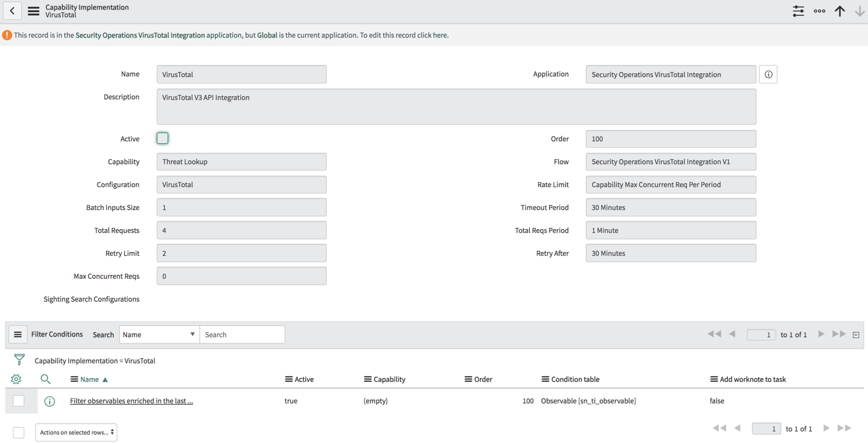868x443 pixels.
Task: Show column search magnifier icon
Action: coord(45,379)
